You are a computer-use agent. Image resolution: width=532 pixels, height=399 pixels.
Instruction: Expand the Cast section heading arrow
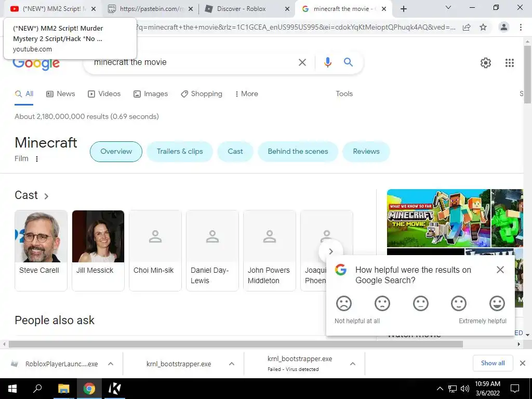coord(46,196)
